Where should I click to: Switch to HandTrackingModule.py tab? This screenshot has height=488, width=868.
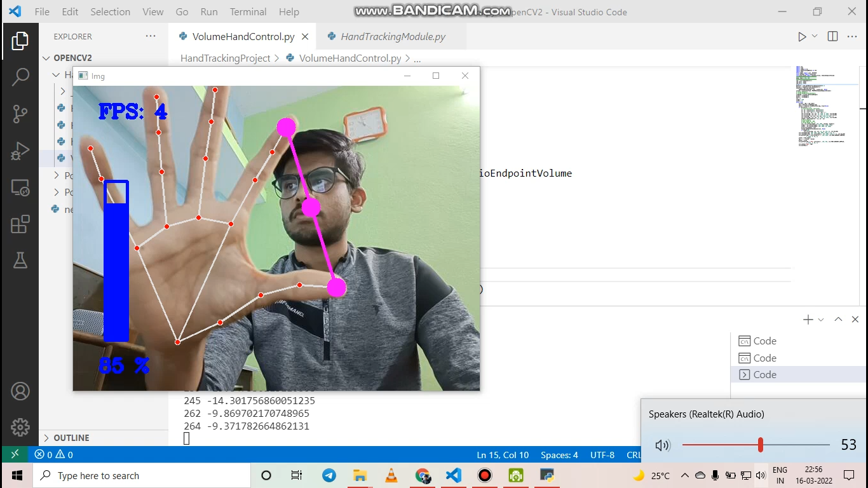click(x=393, y=37)
